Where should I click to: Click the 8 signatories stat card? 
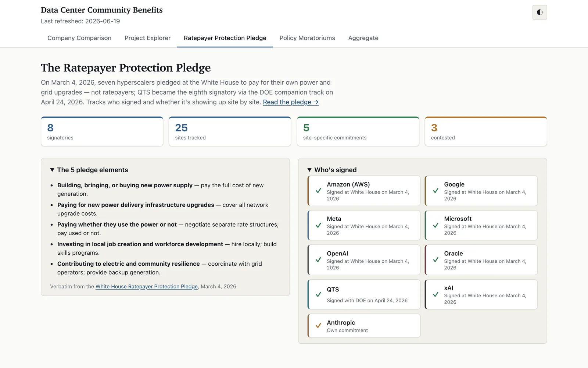click(102, 131)
